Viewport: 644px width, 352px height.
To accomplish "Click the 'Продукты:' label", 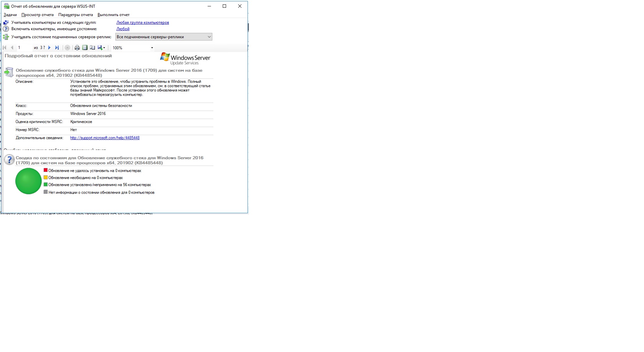I will [24, 114].
